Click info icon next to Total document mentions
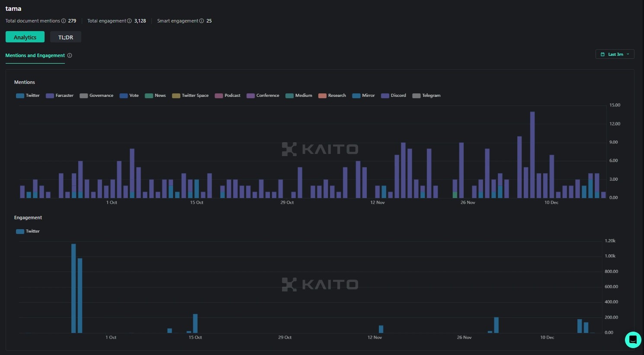 coord(64,21)
